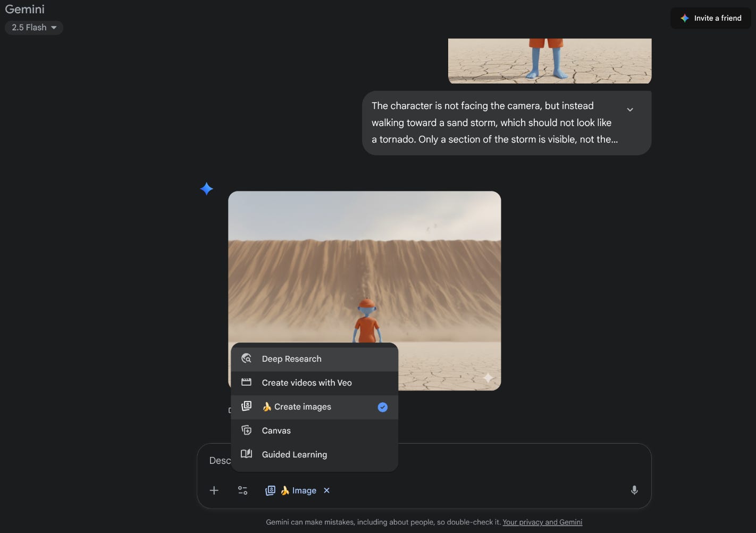
Task: Click the prompt description input field
Action: pos(424,461)
